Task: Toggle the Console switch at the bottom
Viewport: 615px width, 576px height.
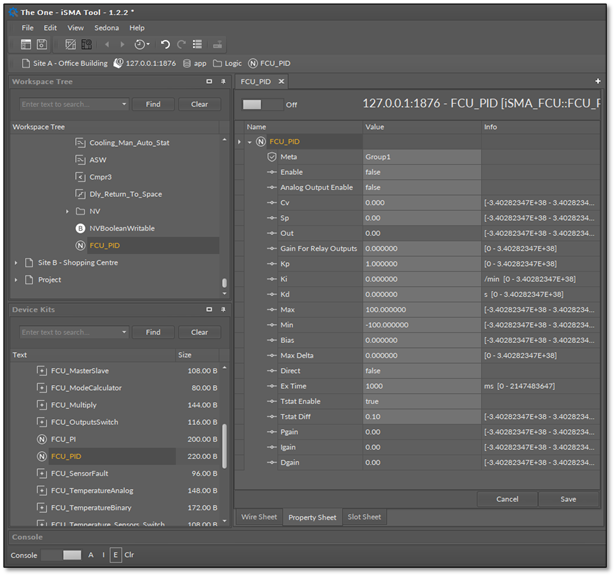Action: point(62,555)
